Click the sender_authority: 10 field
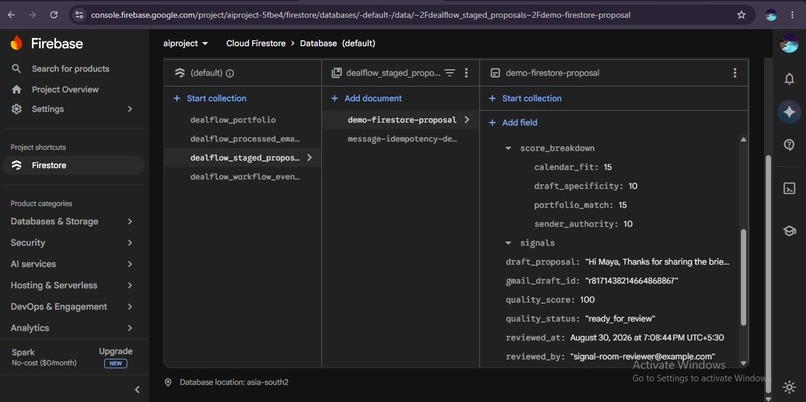The height and width of the screenshot is (402, 806). tap(583, 224)
